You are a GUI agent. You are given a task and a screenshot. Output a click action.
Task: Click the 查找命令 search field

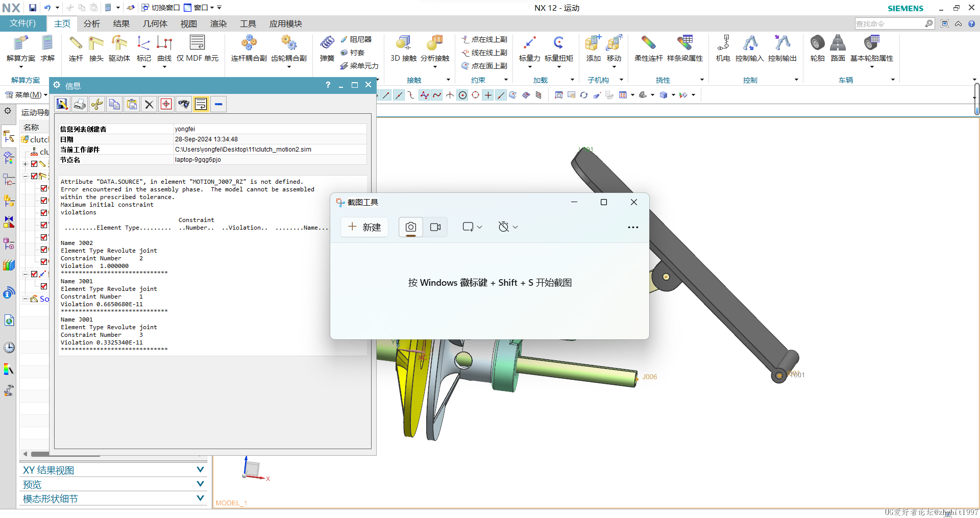[890, 23]
